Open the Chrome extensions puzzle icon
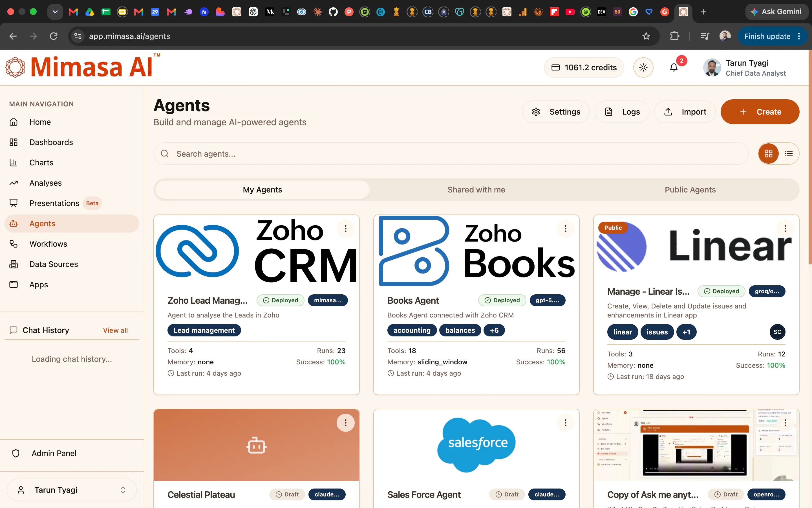 [x=674, y=36]
